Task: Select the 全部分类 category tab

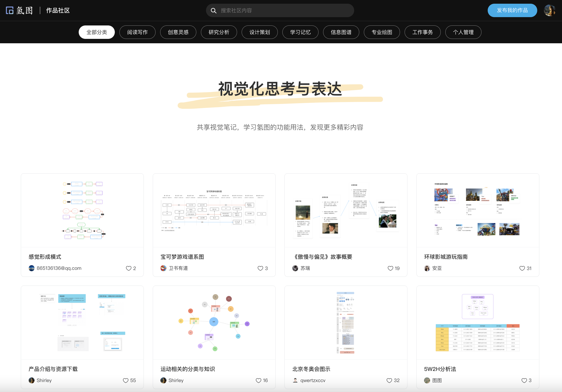Action: point(97,32)
